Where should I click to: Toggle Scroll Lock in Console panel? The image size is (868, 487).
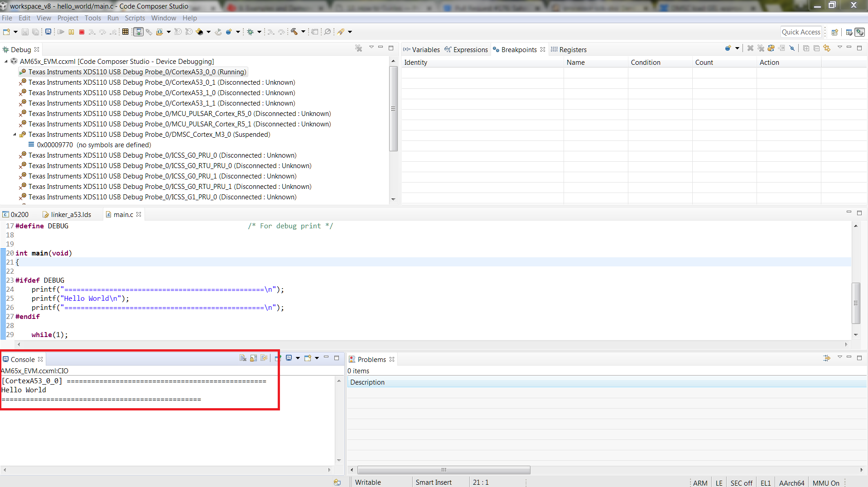tap(253, 358)
